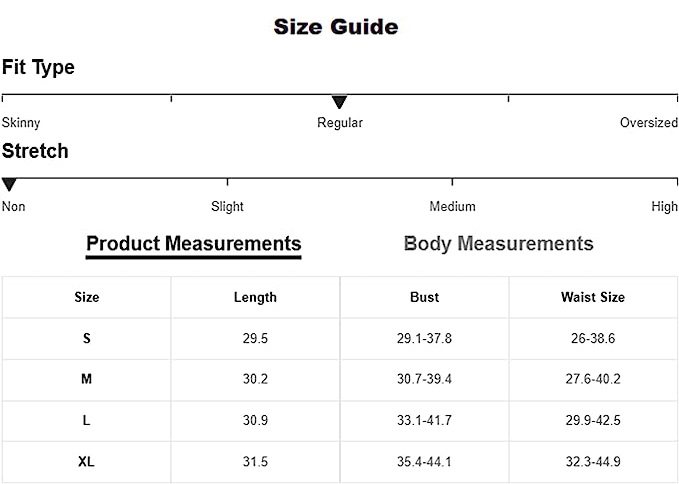Click the L bust value 33.1-41.7
679x484 pixels.
424,421
